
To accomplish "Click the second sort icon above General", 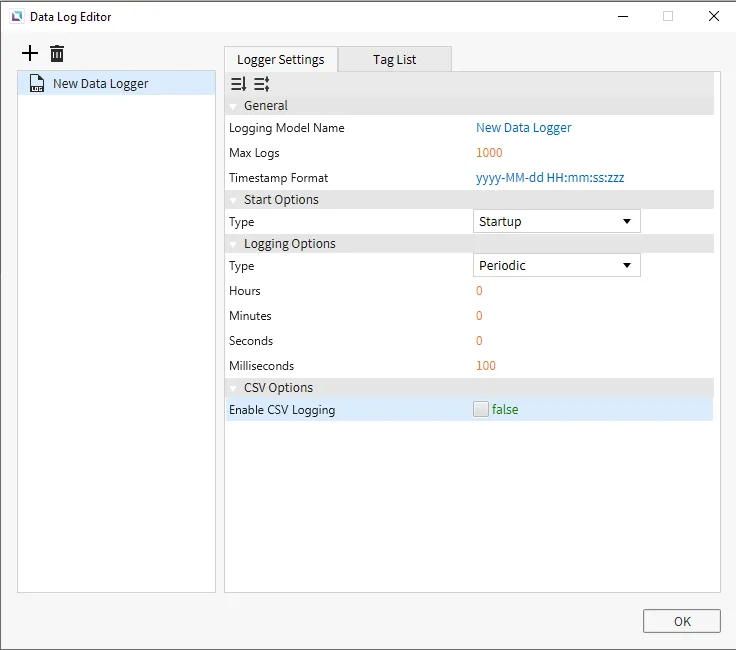I will pos(261,85).
